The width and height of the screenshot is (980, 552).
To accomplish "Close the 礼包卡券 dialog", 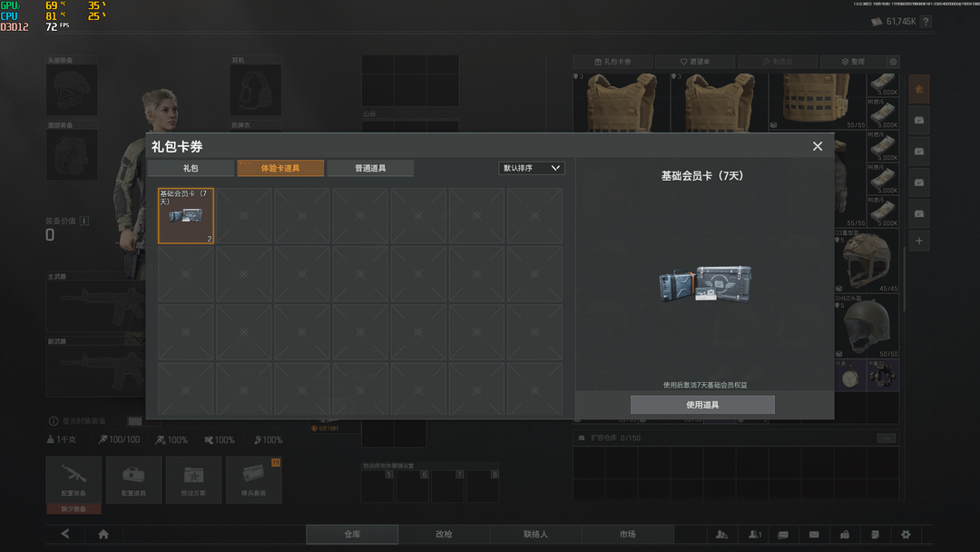I will (817, 146).
